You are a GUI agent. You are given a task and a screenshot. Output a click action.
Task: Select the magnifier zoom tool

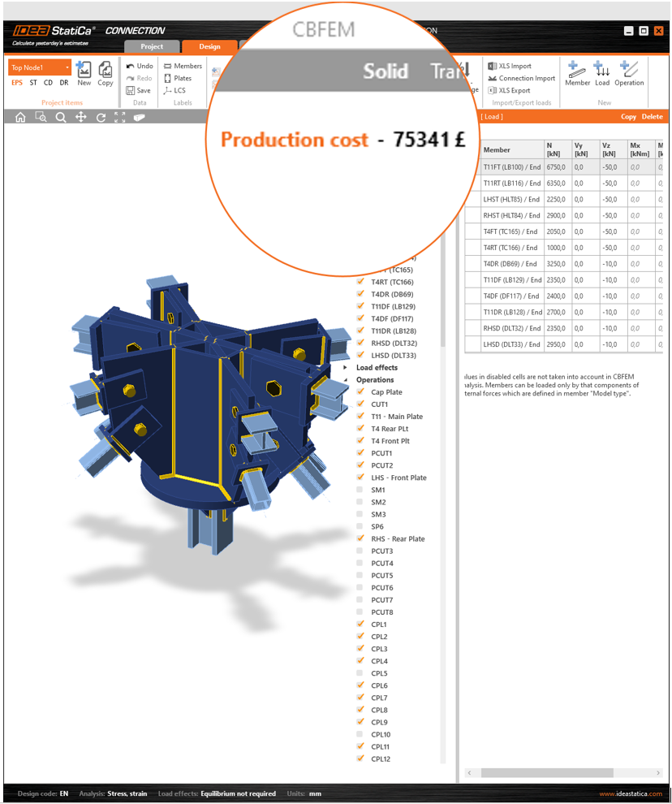[x=61, y=118]
